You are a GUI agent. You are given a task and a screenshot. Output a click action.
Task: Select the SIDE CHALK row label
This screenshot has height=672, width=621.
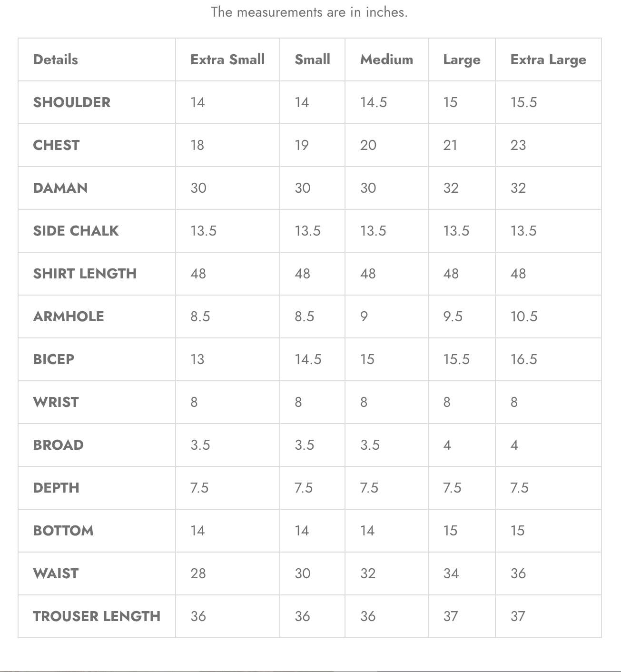click(x=76, y=231)
